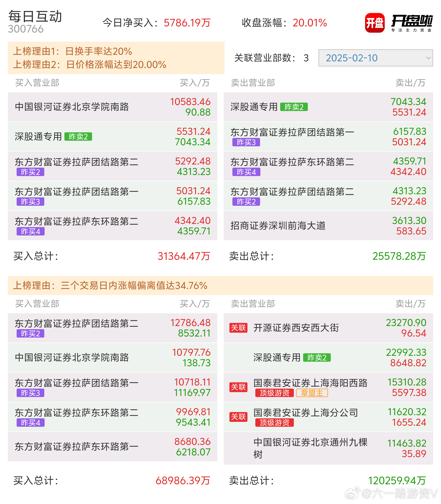Image resolution: width=441 pixels, height=504 pixels.
Task: Click the stock name 每日互动
Action: [35, 16]
